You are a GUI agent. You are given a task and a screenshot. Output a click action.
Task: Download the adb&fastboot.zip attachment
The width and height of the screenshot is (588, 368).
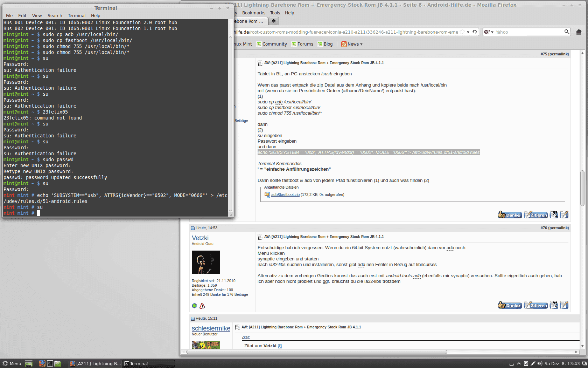pyautogui.click(x=285, y=195)
